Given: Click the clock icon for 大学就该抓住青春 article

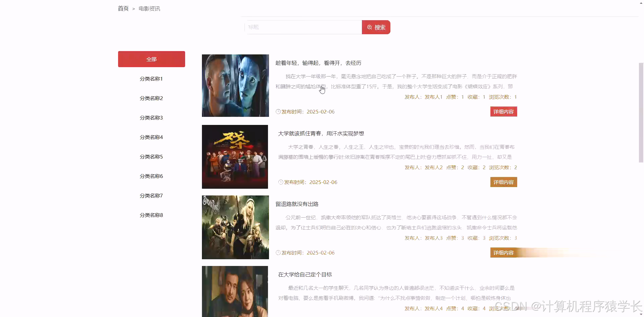Looking at the screenshot, I should coord(281,182).
